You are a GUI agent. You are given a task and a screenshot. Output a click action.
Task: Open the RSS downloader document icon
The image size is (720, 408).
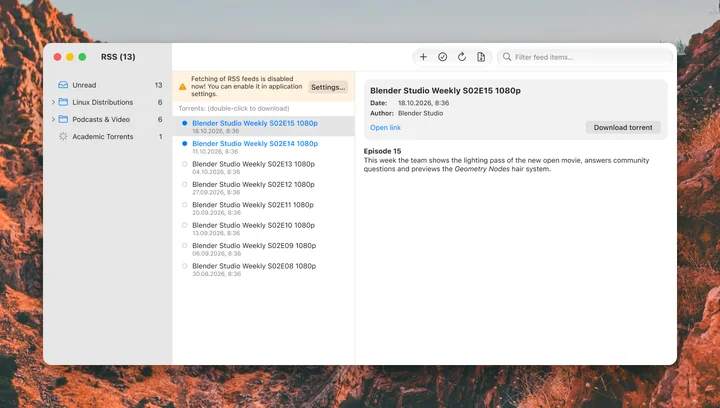tap(481, 57)
